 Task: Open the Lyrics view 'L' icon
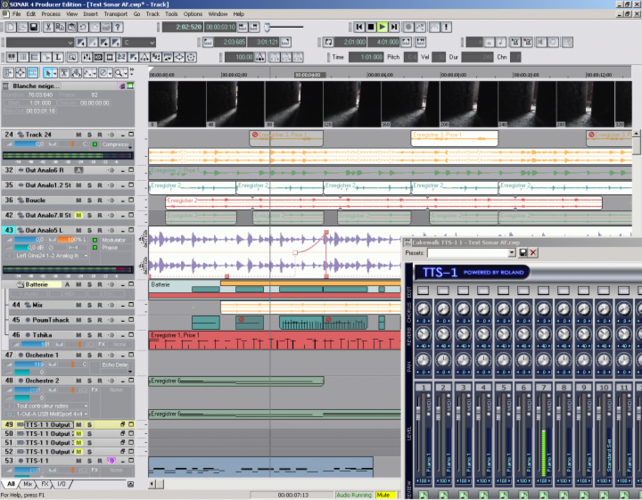point(58,57)
